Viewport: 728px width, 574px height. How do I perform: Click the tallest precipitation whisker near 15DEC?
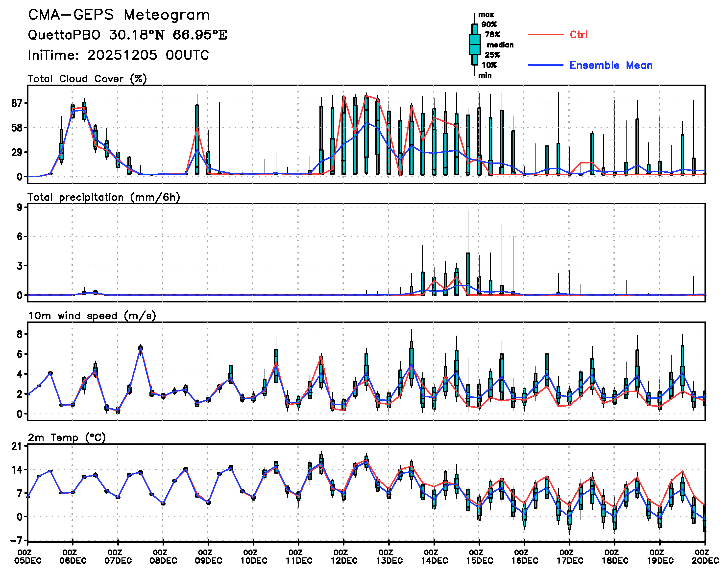468,232
